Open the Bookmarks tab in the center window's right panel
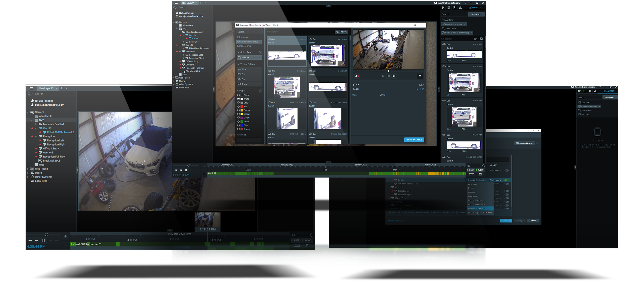Viewport: 644px width, 298px height. pos(454,8)
